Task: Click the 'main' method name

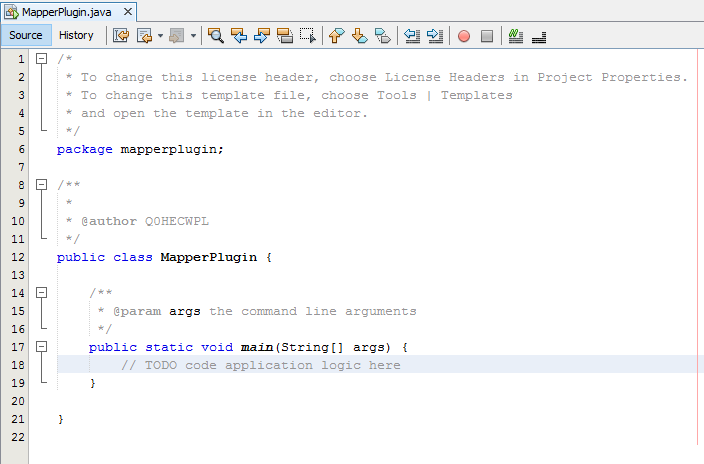Action: click(x=257, y=347)
